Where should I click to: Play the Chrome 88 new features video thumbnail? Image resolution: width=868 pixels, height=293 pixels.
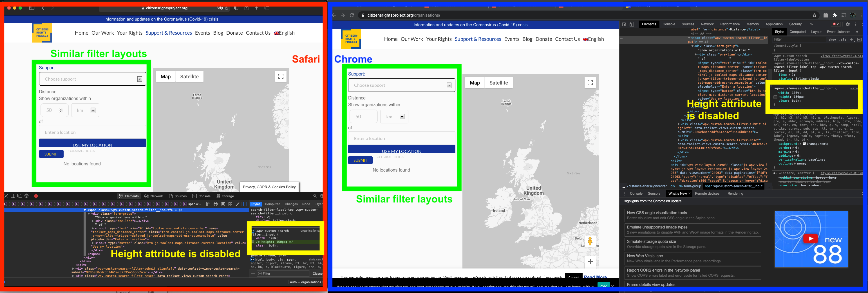click(811, 239)
